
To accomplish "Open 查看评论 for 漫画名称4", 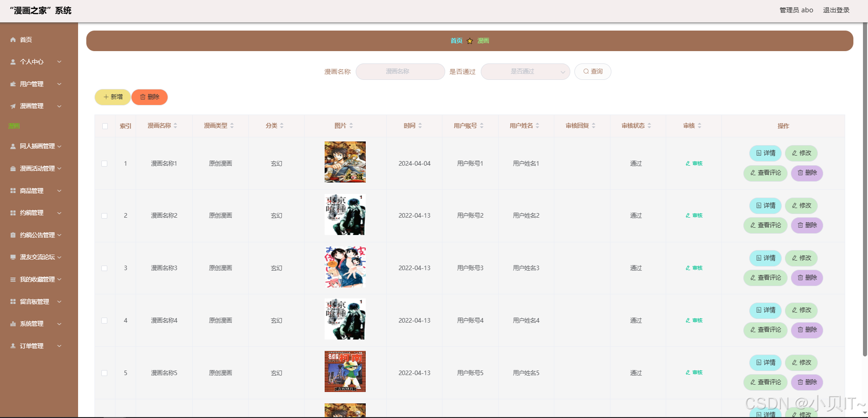I will (x=766, y=330).
